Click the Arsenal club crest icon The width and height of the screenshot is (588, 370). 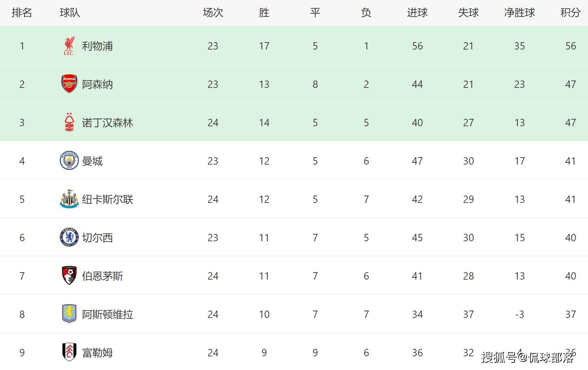[69, 84]
